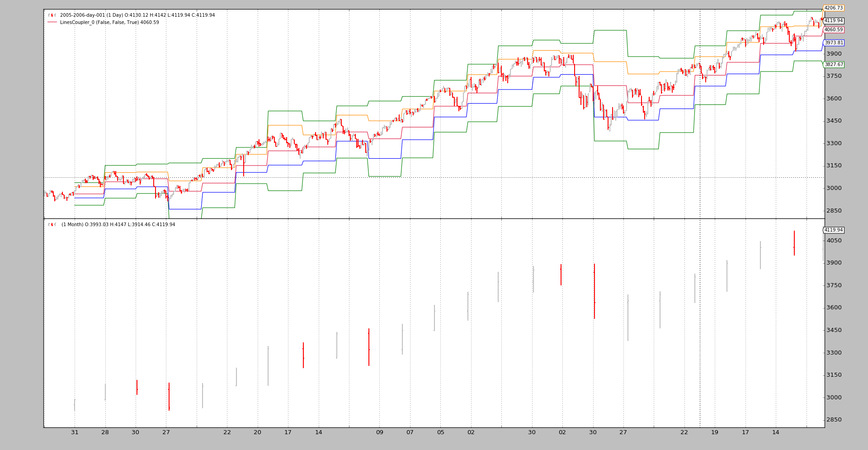Select the LinesCoupler_0 legend label
868x450 pixels.
pyautogui.click(x=109, y=22)
